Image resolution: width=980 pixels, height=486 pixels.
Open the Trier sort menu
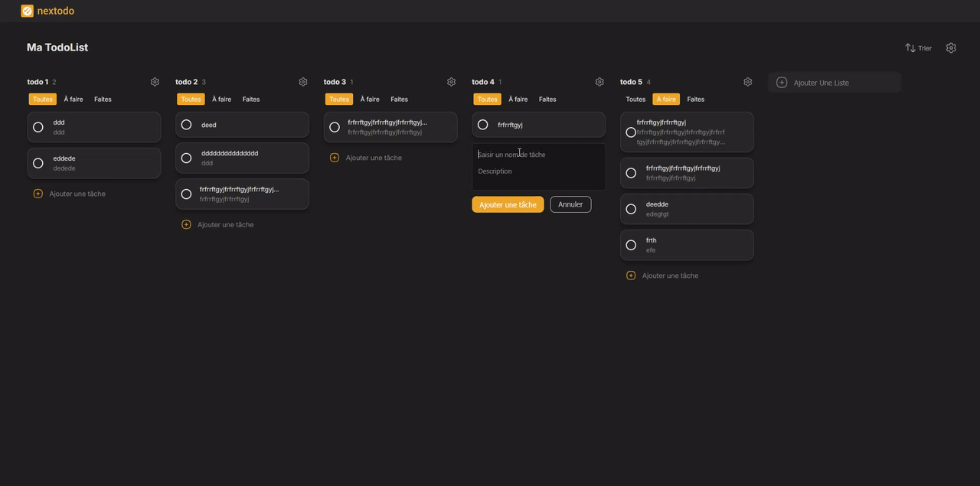tap(918, 48)
